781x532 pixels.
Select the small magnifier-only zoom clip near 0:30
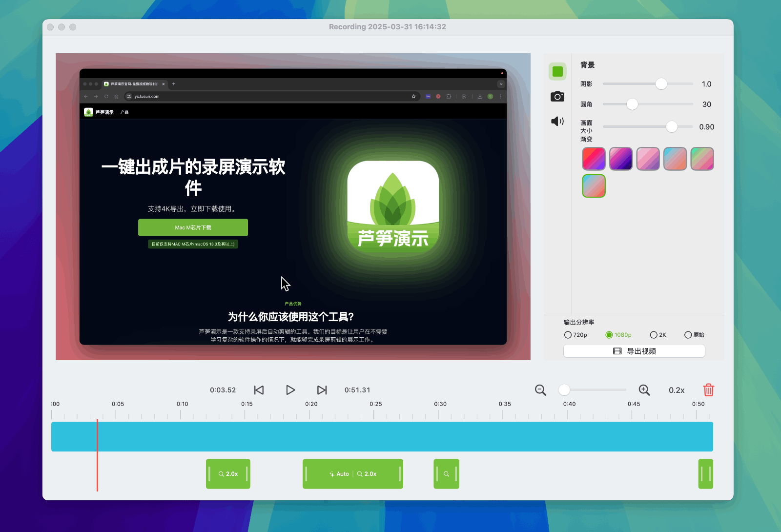coord(447,474)
